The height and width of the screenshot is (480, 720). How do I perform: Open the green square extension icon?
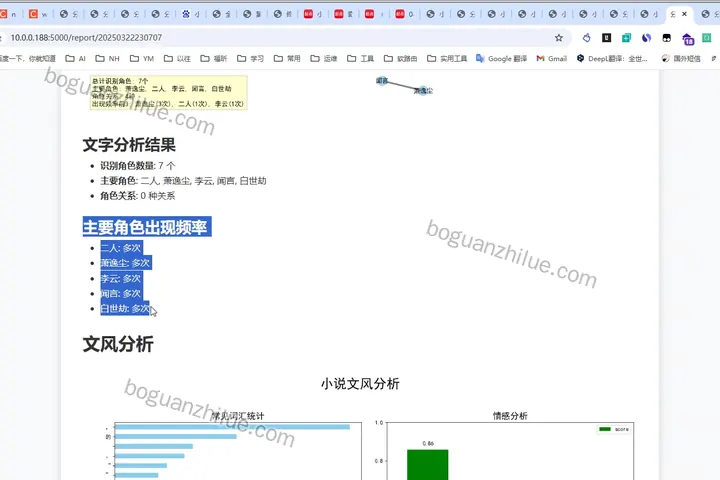click(x=707, y=38)
